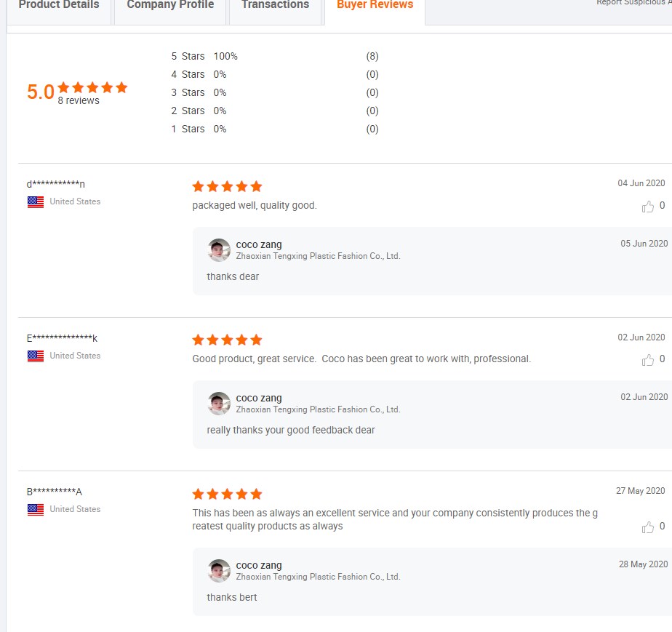Switch to the Company Profile tab

(x=170, y=6)
